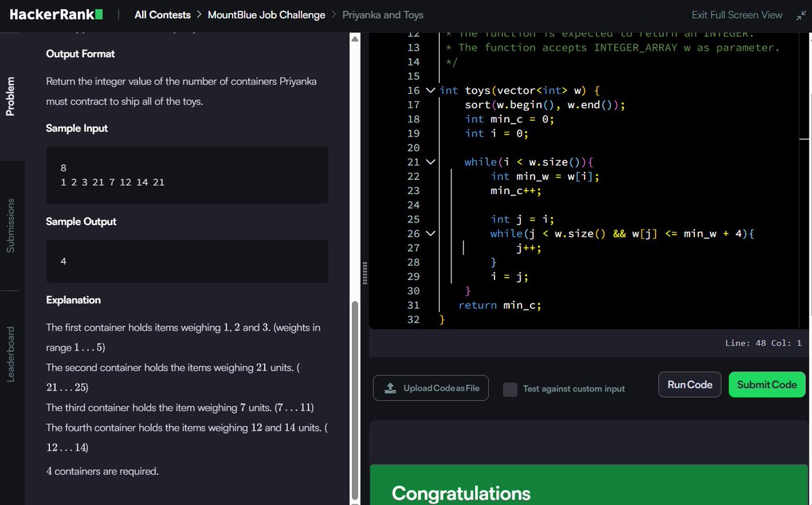Click the problem panel scrollbar thumb
This screenshot has height=505, width=812.
[355, 399]
